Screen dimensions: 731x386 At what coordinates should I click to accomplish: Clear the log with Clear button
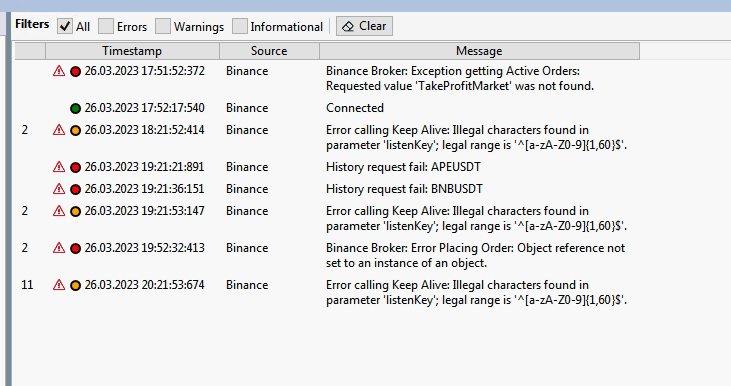coord(365,26)
